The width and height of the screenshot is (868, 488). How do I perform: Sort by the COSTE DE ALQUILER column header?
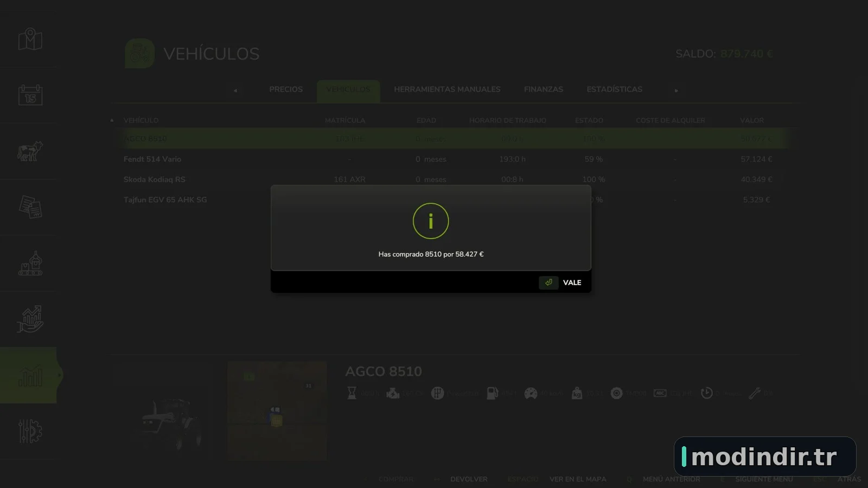pos(671,120)
